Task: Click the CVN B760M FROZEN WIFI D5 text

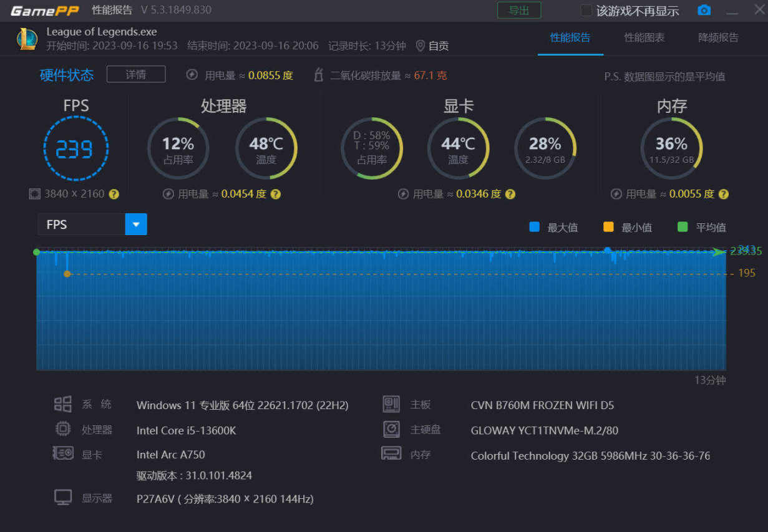Action: tap(542, 405)
